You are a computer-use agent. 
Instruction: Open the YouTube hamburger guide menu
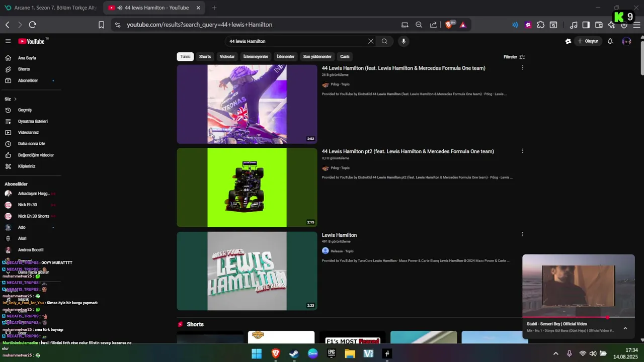coord(8,41)
